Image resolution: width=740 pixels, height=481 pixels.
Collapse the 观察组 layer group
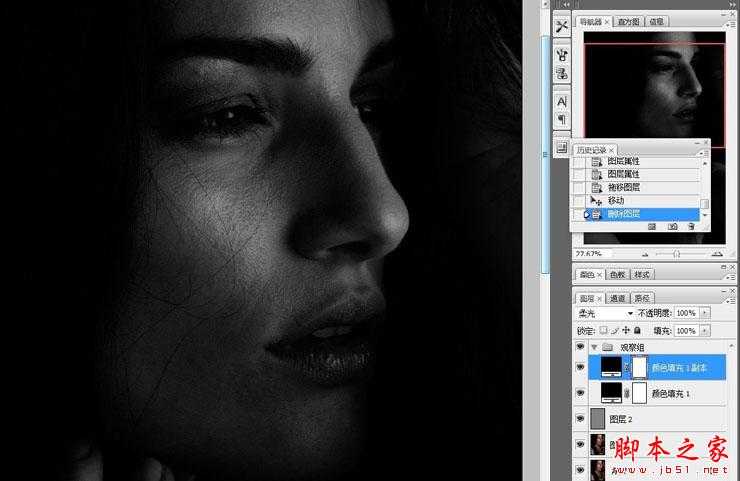[595, 347]
